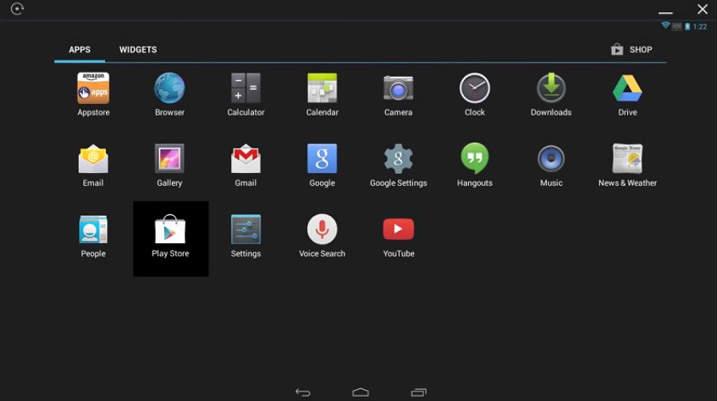Tap the Android back navigation button

[x=303, y=392]
